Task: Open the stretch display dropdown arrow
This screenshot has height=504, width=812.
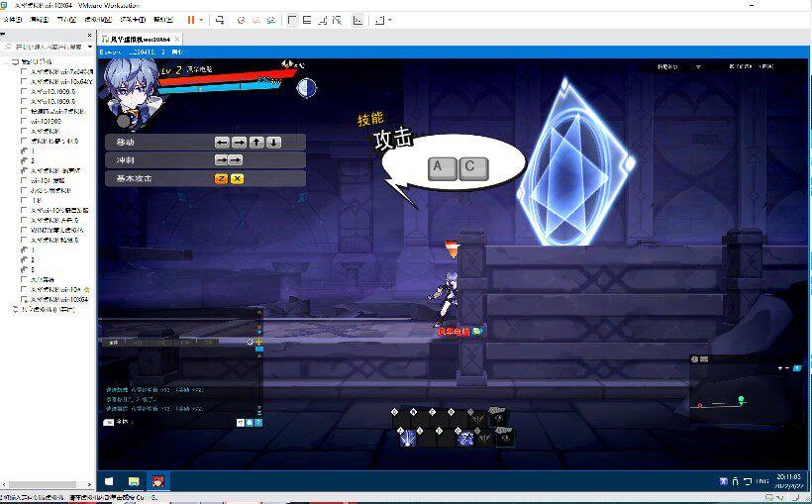Action: pyautogui.click(x=390, y=20)
